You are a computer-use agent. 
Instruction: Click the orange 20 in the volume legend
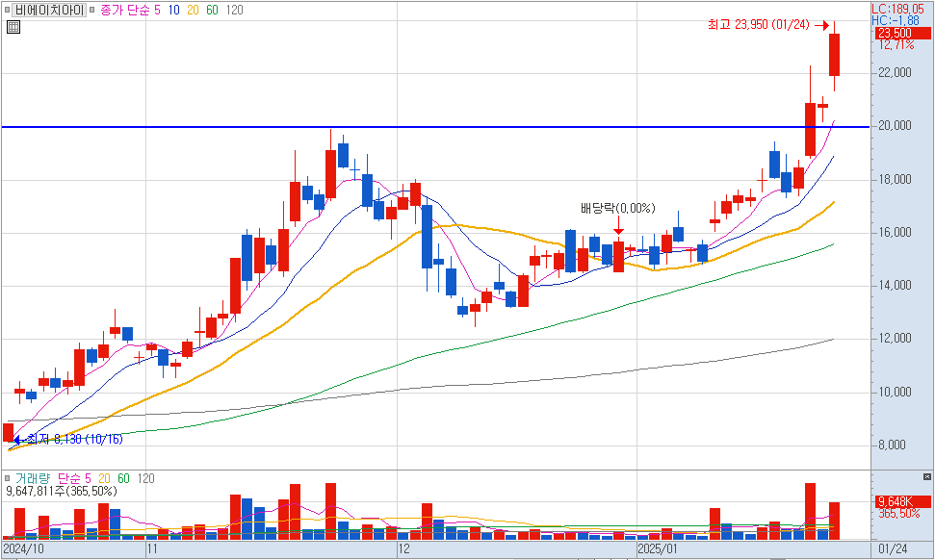(104, 478)
